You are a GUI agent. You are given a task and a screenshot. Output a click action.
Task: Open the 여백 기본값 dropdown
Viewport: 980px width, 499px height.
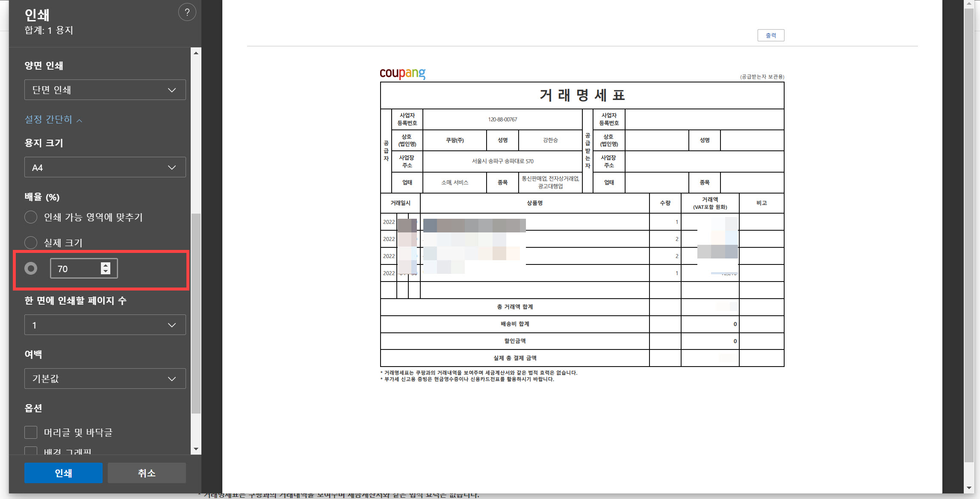tap(105, 379)
